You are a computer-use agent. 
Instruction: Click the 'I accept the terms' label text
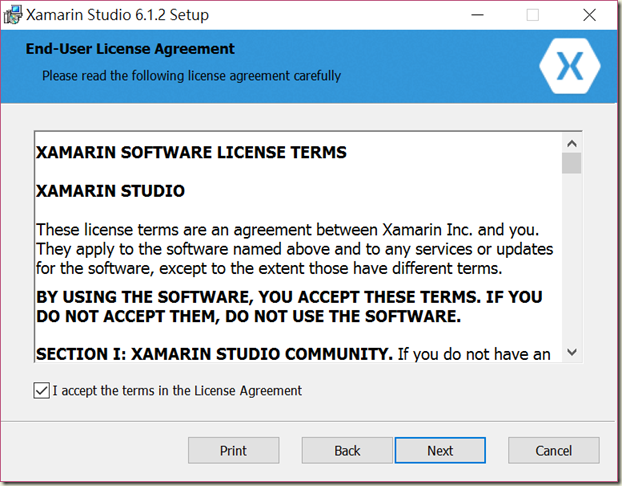(x=177, y=391)
